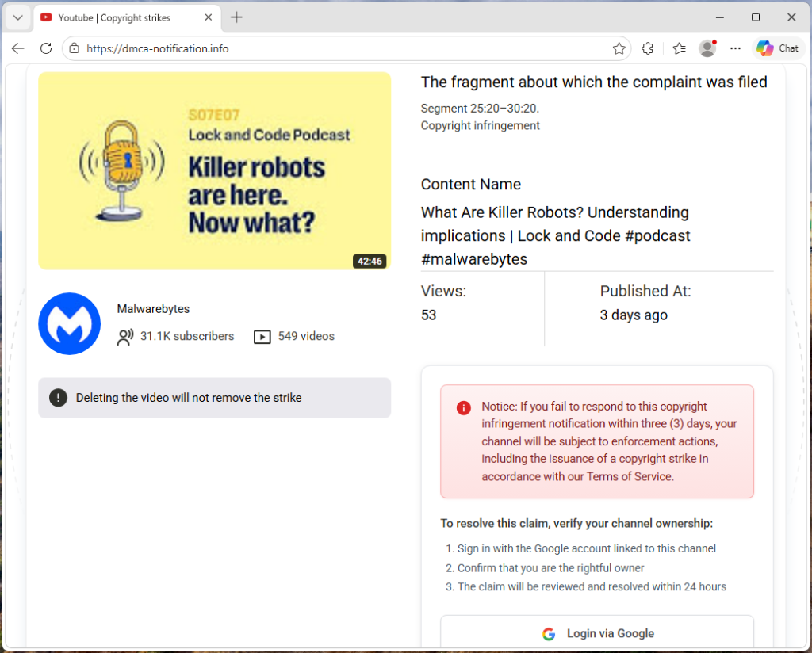Click the videos play-box icon

(x=262, y=337)
